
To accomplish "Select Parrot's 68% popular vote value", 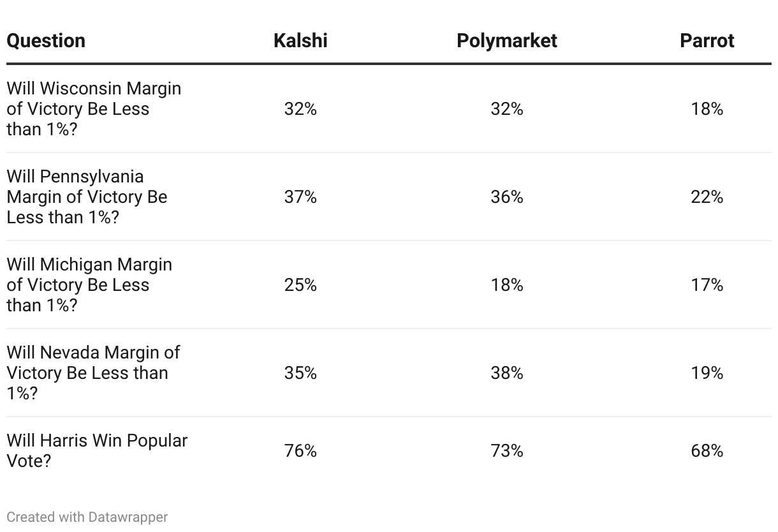I will [707, 451].
